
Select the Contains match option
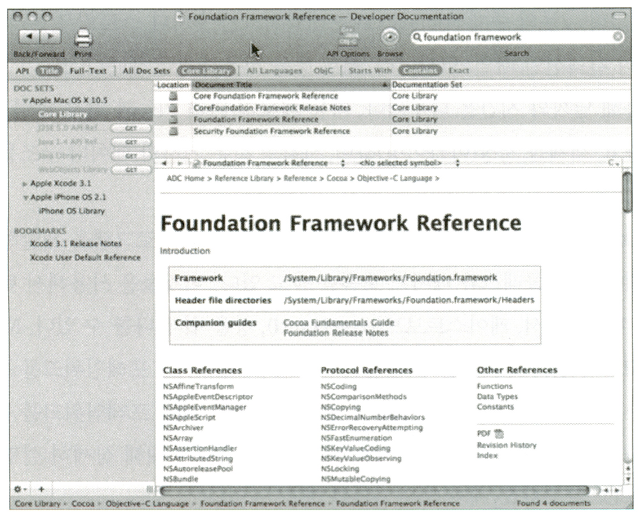coord(420,71)
